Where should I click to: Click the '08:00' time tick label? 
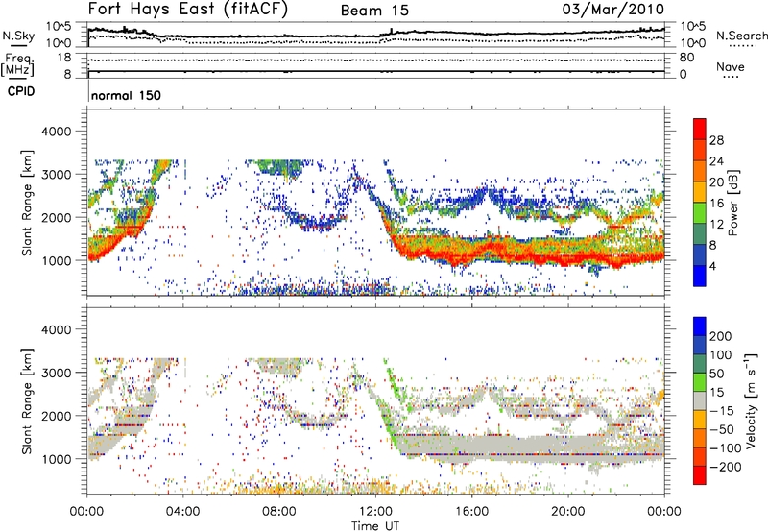(278, 512)
